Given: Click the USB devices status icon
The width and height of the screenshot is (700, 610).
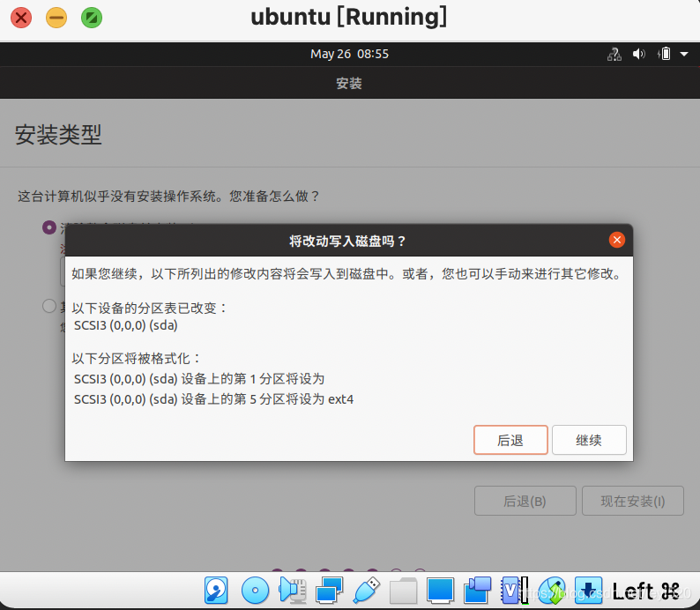Looking at the screenshot, I should click(366, 591).
